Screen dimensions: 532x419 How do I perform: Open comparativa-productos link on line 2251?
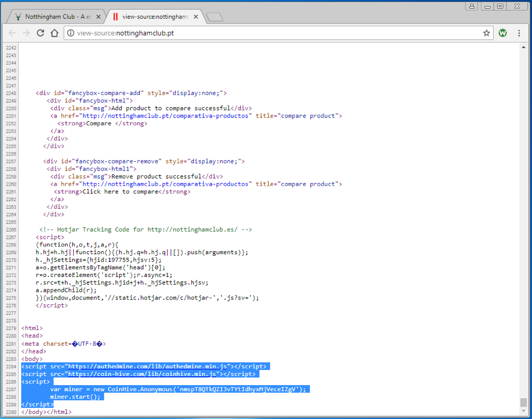(x=165, y=116)
